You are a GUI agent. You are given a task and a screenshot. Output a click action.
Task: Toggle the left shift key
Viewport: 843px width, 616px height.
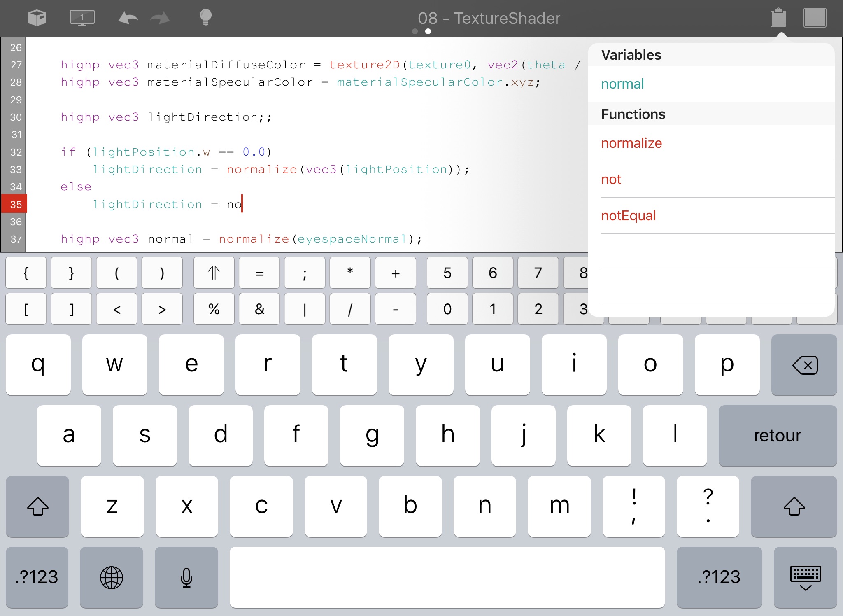(x=37, y=506)
